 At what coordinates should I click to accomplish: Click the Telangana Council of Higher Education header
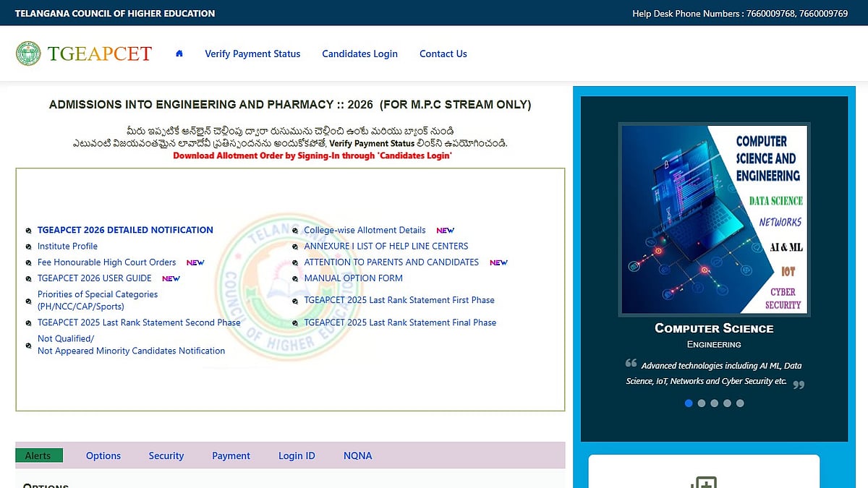pyautogui.click(x=114, y=13)
